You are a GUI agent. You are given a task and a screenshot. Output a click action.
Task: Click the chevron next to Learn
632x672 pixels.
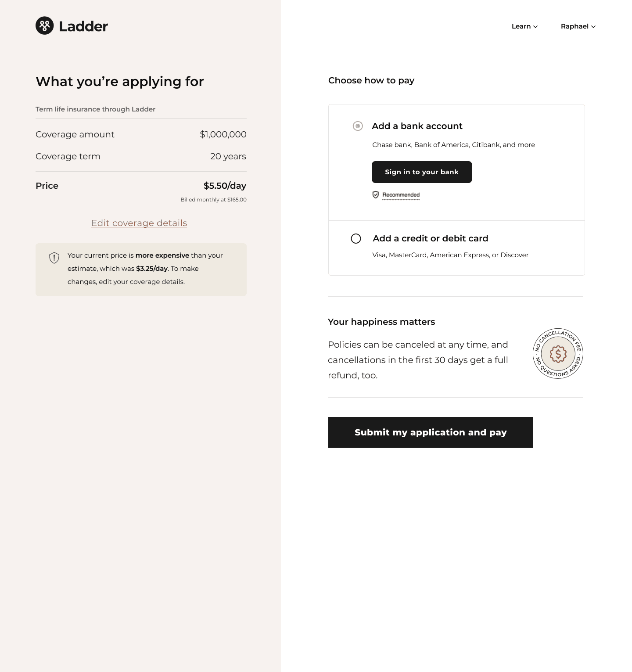tap(535, 26)
